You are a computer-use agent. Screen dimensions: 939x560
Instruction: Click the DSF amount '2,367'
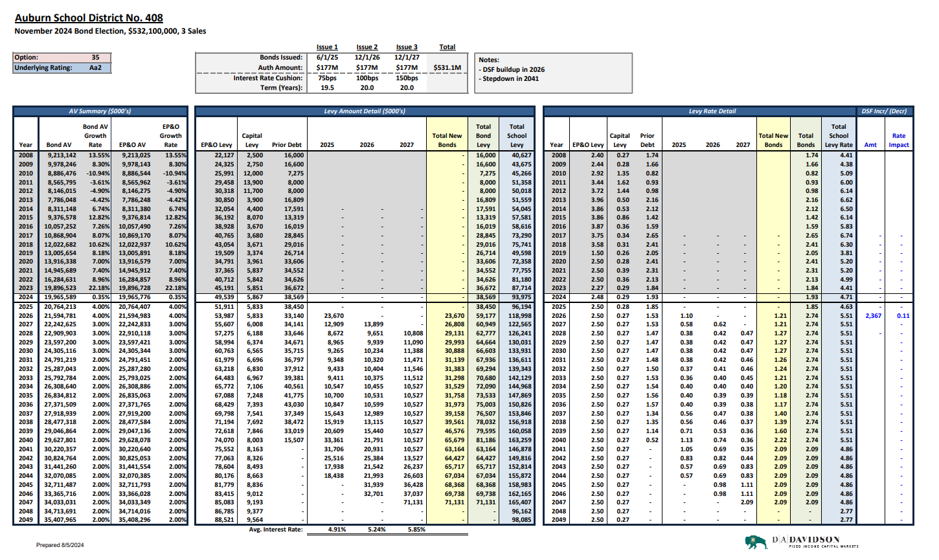pyautogui.click(x=873, y=316)
